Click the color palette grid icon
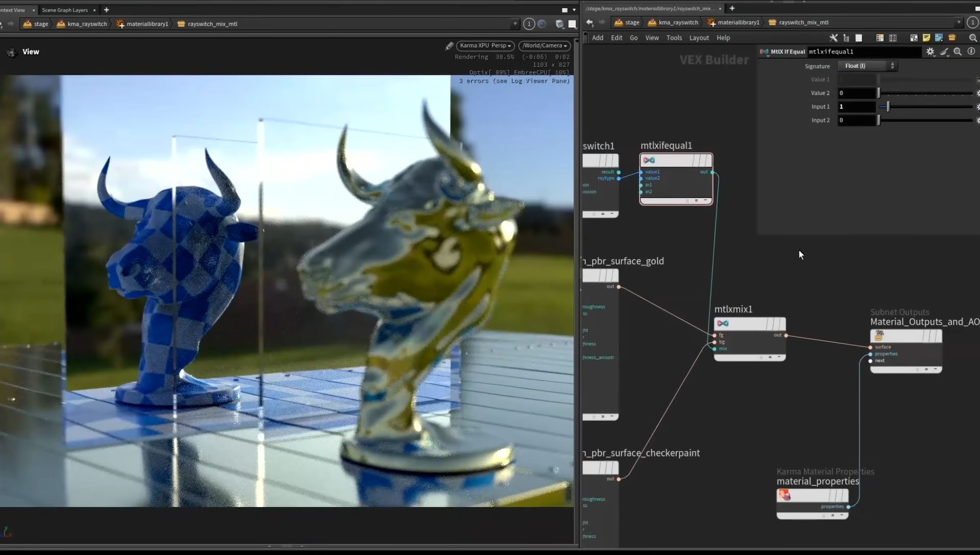 click(879, 38)
